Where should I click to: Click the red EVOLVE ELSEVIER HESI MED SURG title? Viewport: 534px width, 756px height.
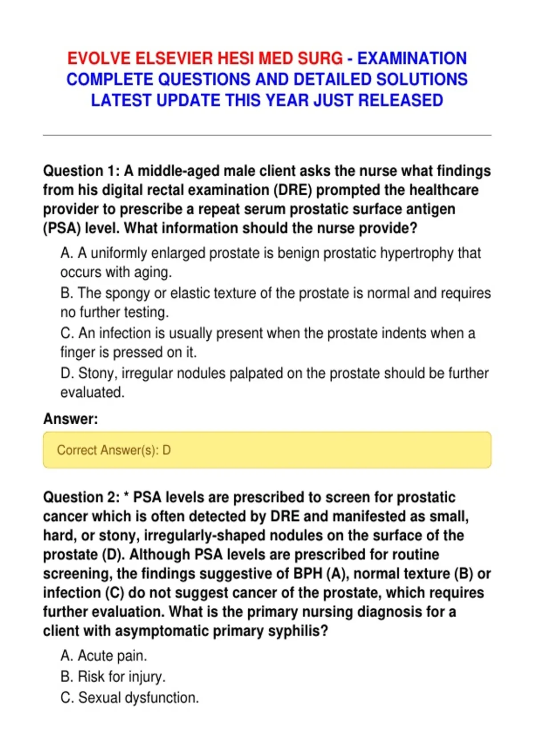[x=205, y=58]
